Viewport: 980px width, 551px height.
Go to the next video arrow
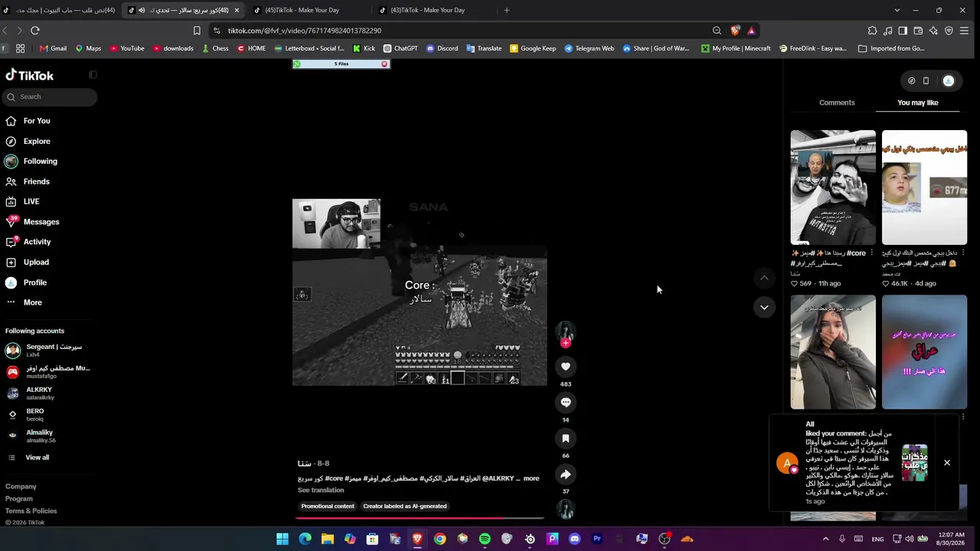pos(764,307)
